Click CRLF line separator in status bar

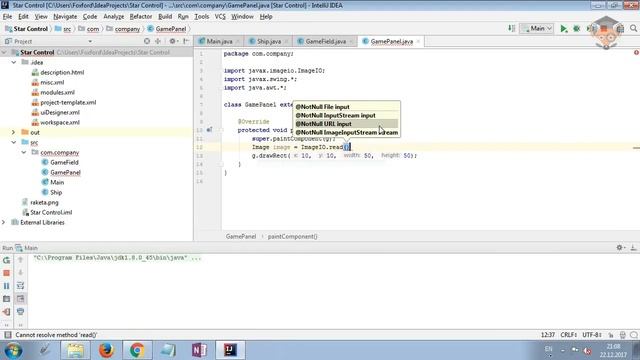point(568,335)
